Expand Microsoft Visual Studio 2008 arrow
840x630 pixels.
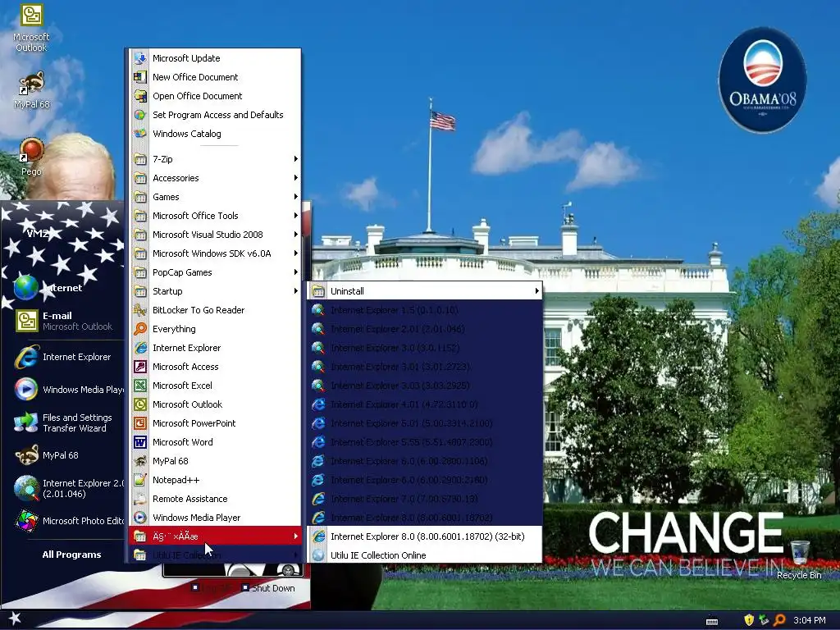tap(295, 235)
